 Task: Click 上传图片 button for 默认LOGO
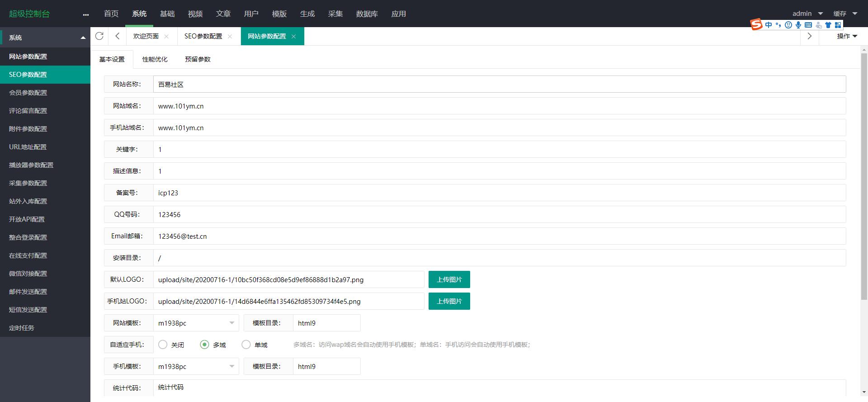point(449,279)
